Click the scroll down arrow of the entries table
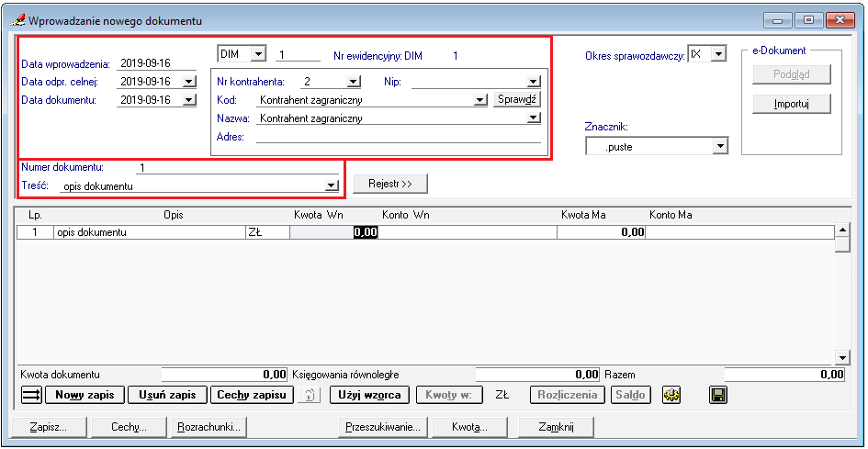The height and width of the screenshot is (449, 868). [842, 356]
